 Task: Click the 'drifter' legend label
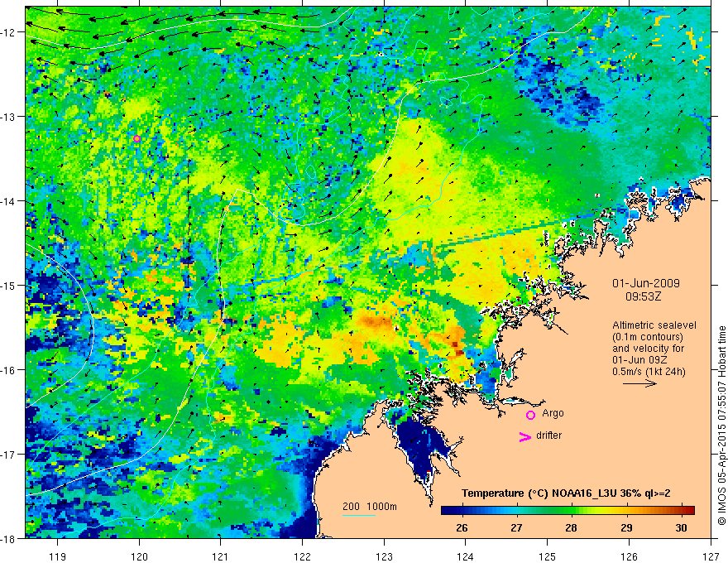[548, 435]
